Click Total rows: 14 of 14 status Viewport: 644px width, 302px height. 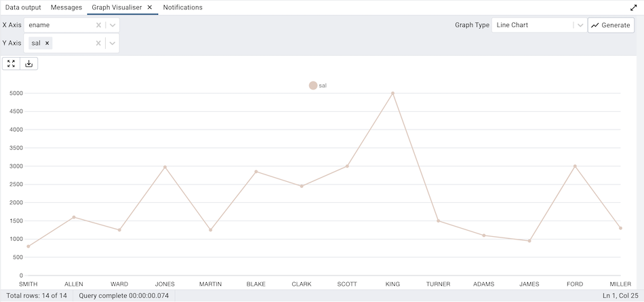37,295
